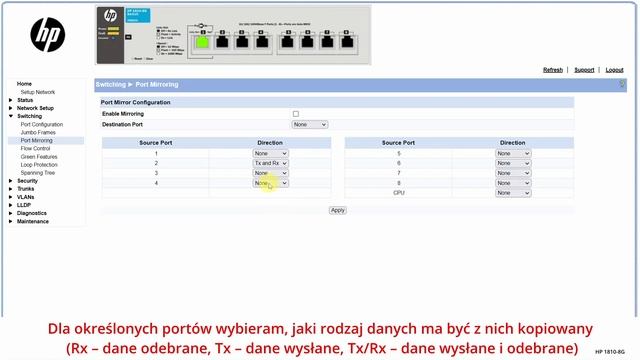The width and height of the screenshot is (640, 360).
Task: Click the port 6 jack on the switch diagram
Action: [x=307, y=42]
